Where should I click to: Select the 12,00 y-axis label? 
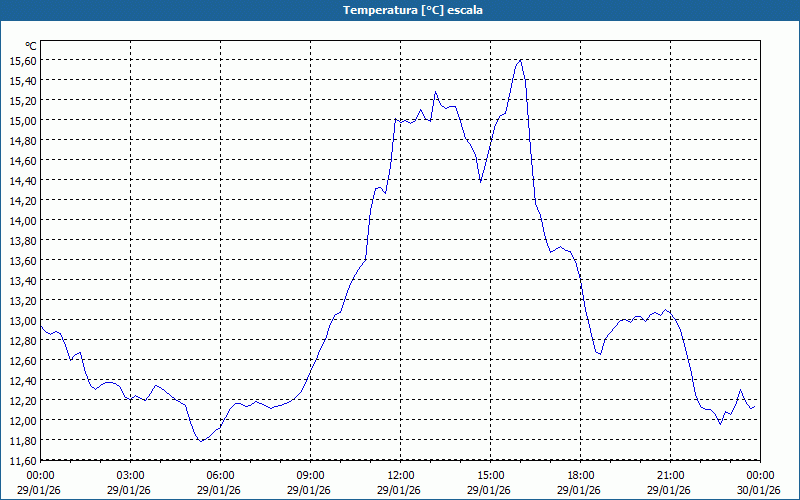tap(23, 420)
